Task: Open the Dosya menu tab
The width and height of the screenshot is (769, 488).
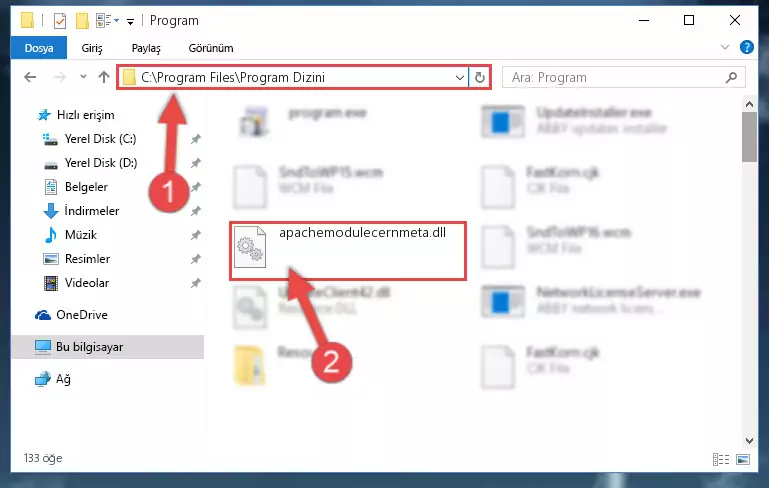Action: coord(39,48)
